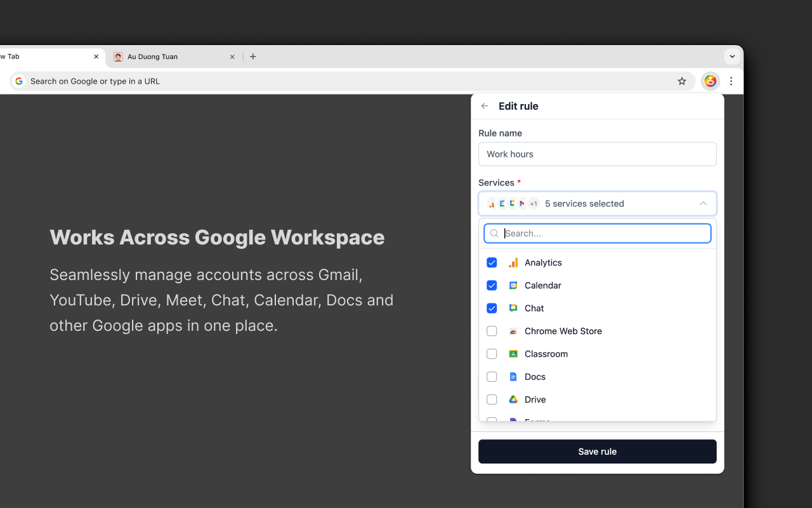Screen dimensions: 812x508
Task: Click the extension avatar icon in Chrome toolbar
Action: coord(710,81)
